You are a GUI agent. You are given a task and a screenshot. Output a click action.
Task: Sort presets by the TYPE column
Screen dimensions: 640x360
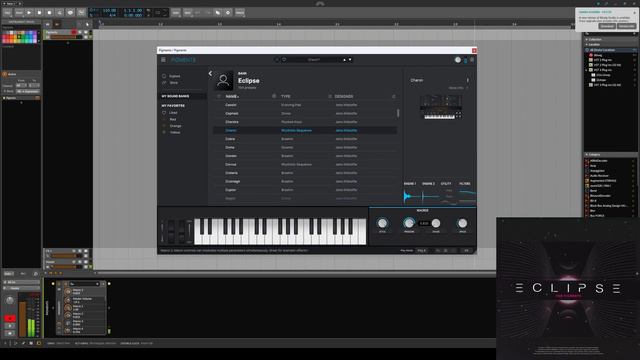tap(286, 96)
